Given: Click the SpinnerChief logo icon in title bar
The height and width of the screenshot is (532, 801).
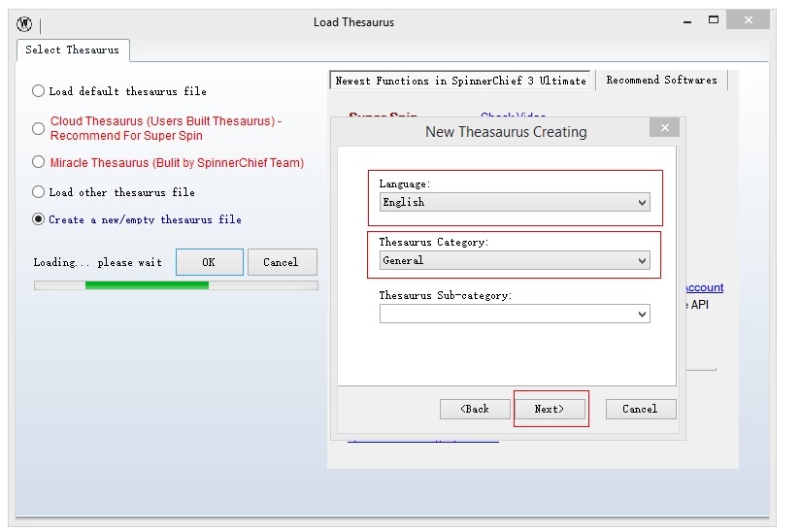Looking at the screenshot, I should (24, 24).
